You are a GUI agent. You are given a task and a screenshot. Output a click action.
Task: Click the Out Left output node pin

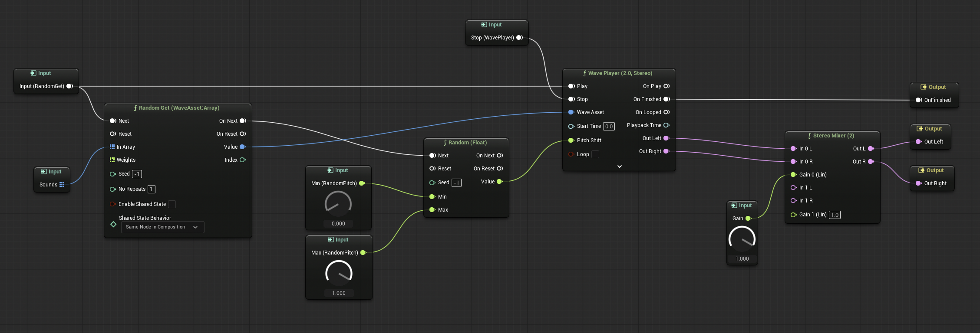pyautogui.click(x=919, y=142)
